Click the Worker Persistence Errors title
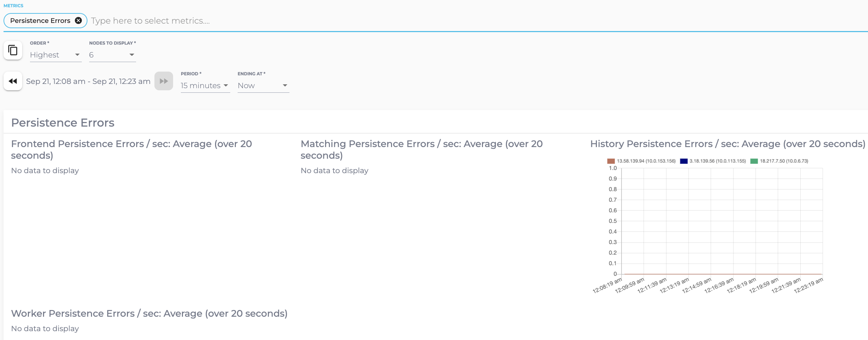Image resolution: width=868 pixels, height=340 pixels. [149, 314]
